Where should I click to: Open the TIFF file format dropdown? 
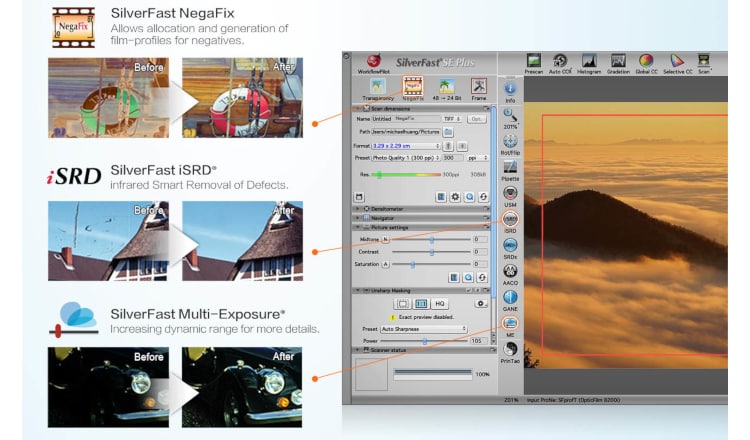(x=452, y=119)
